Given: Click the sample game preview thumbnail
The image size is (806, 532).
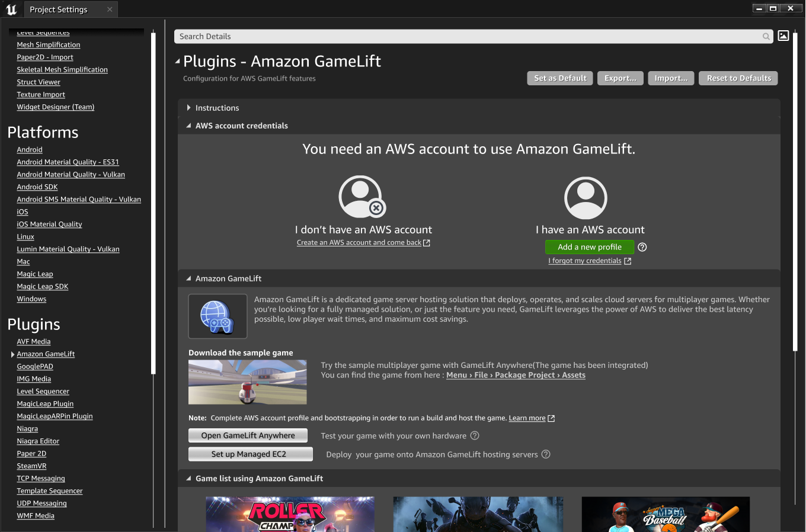Looking at the screenshot, I should [x=248, y=382].
